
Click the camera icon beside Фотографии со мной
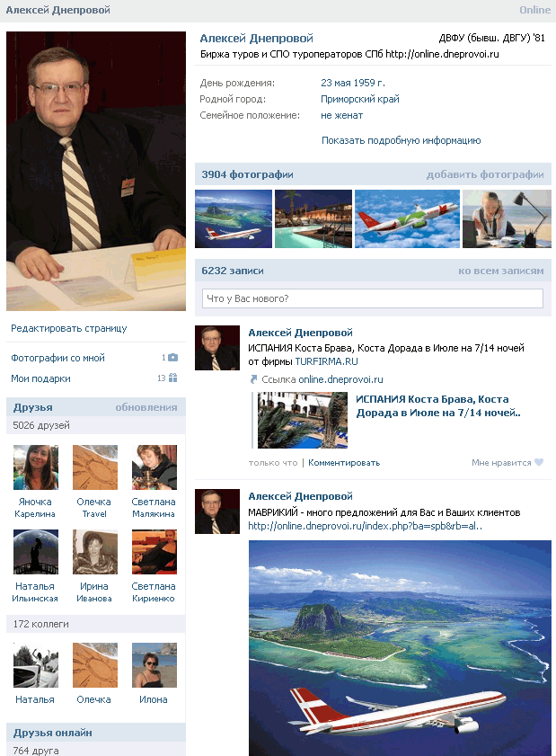(x=173, y=358)
